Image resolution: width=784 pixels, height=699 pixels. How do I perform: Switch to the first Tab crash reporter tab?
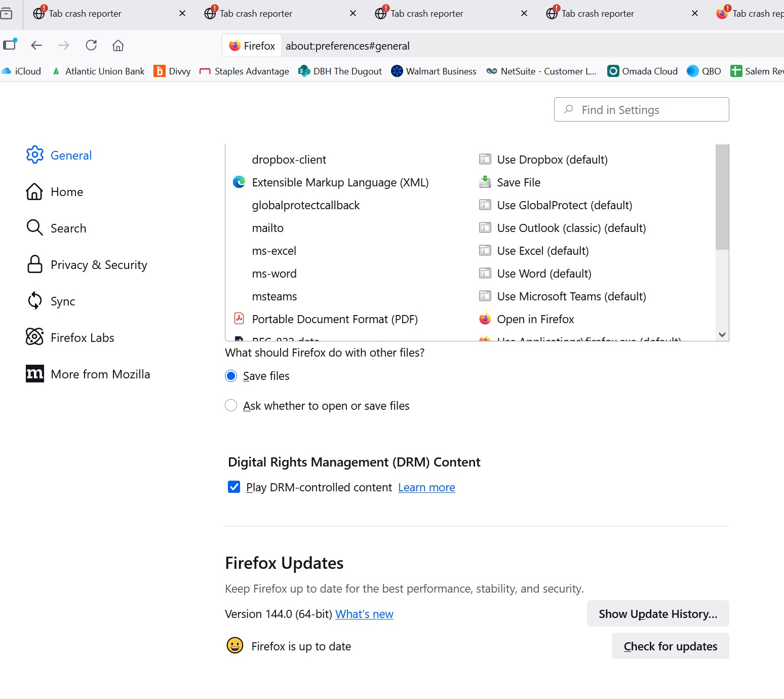pyautogui.click(x=85, y=14)
